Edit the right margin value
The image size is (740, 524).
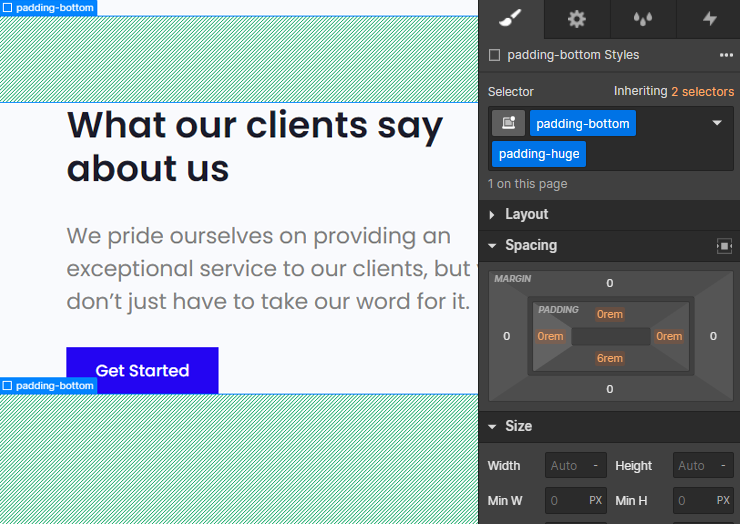tap(713, 336)
